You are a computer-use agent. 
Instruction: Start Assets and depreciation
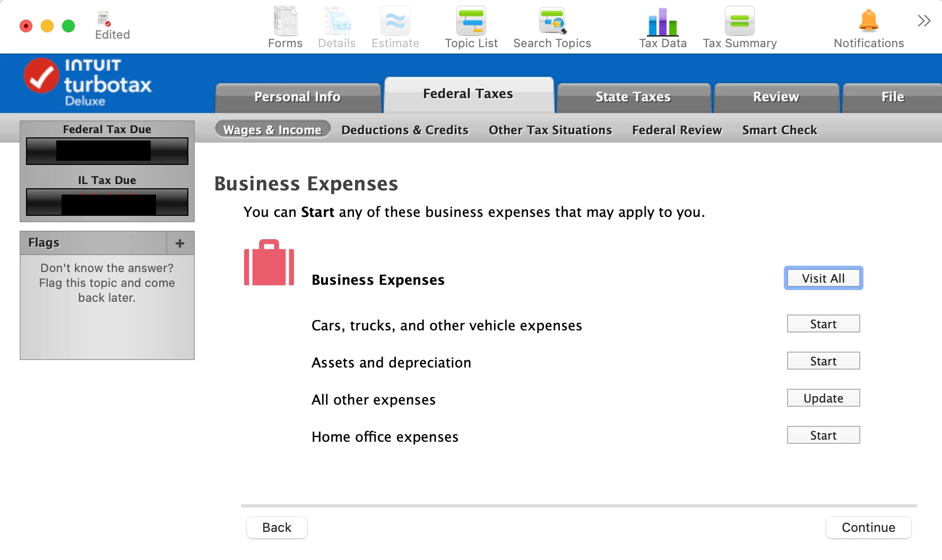[824, 361]
